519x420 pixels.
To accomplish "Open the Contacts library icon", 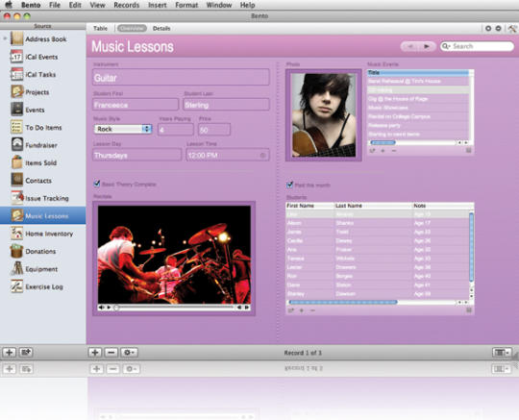I will [16, 180].
